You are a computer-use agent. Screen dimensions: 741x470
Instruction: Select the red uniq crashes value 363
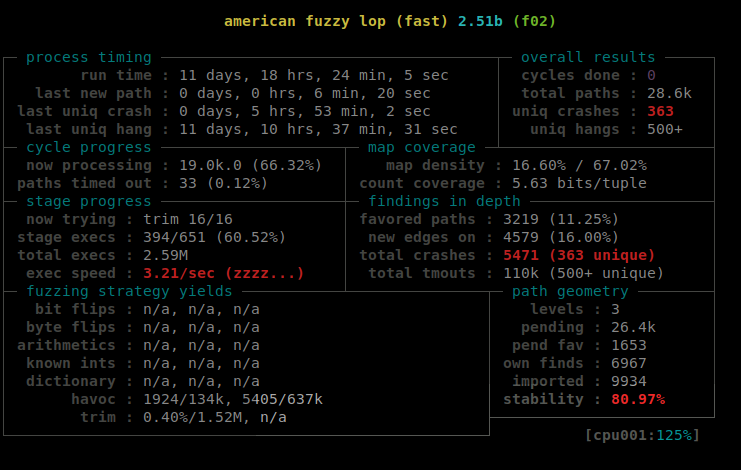[660, 111]
